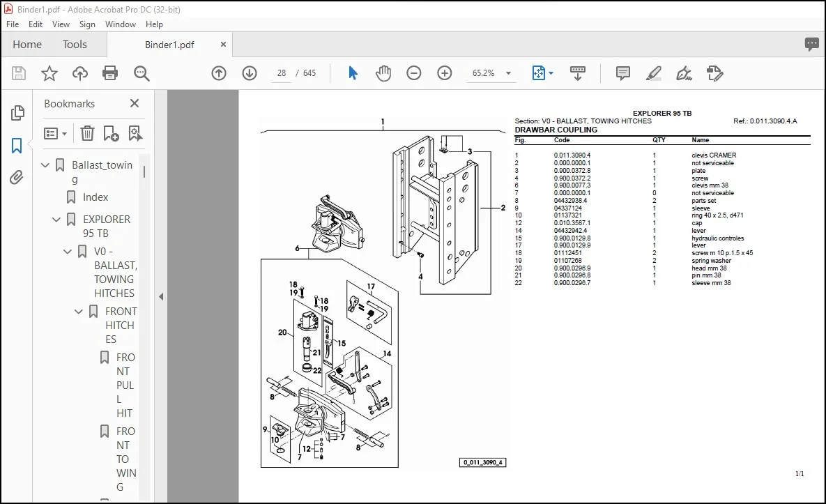
Task: Click code '0.011.3090.4' in table
Action: (x=572, y=155)
